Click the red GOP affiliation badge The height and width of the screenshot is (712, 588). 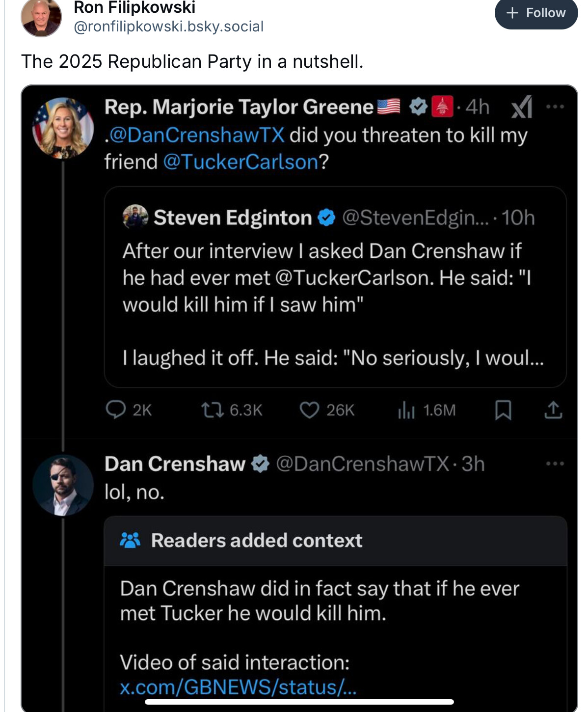(442, 107)
